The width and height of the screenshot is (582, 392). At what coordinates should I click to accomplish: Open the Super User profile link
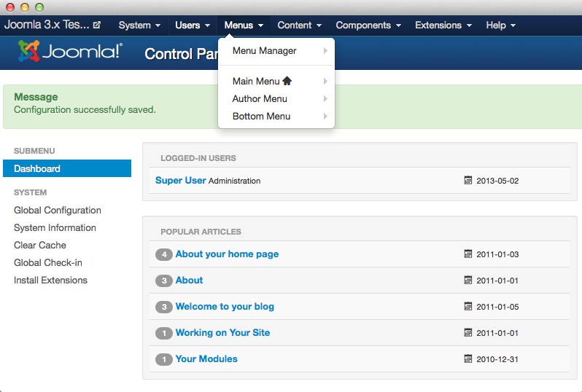[x=180, y=180]
